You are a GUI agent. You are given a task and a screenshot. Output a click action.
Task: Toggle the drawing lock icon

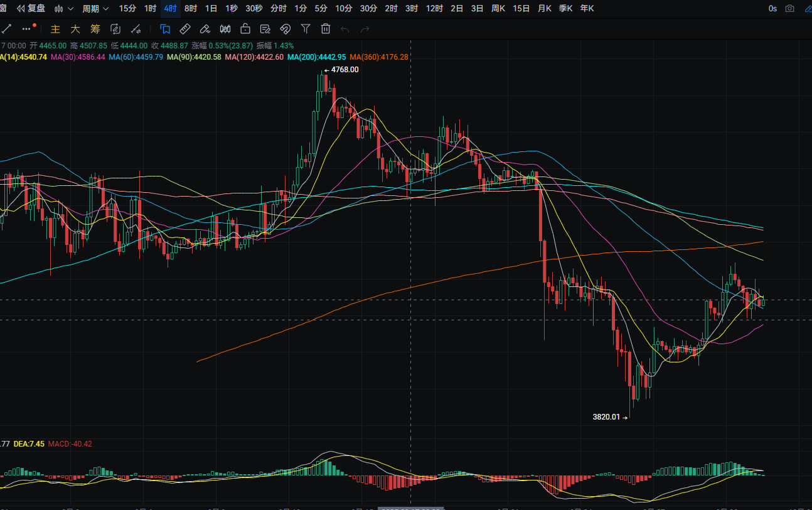tap(245, 28)
